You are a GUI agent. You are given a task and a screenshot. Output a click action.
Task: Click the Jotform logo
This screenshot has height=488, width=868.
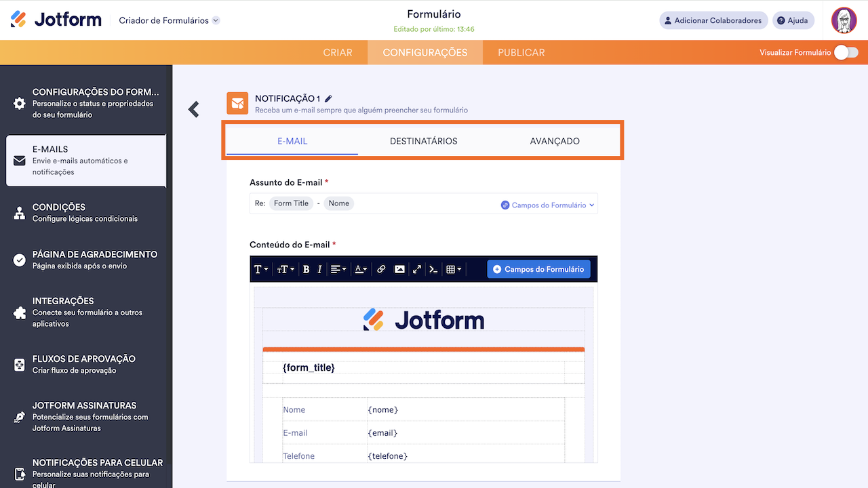point(56,20)
